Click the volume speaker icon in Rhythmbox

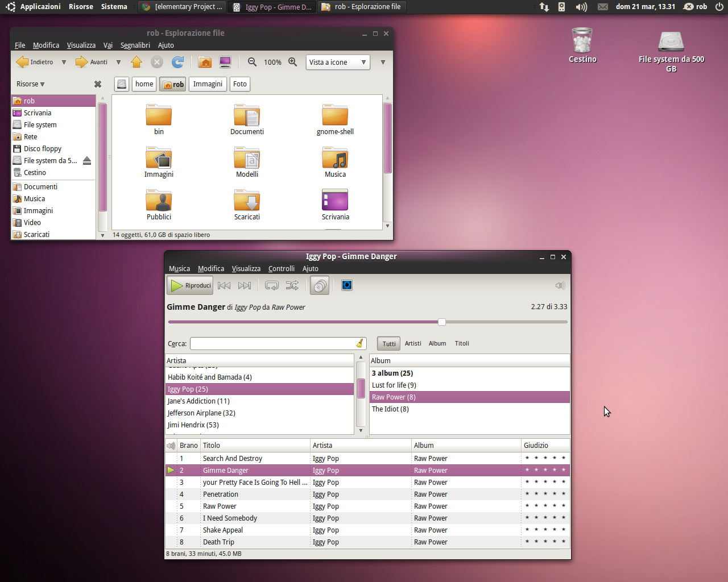point(560,285)
